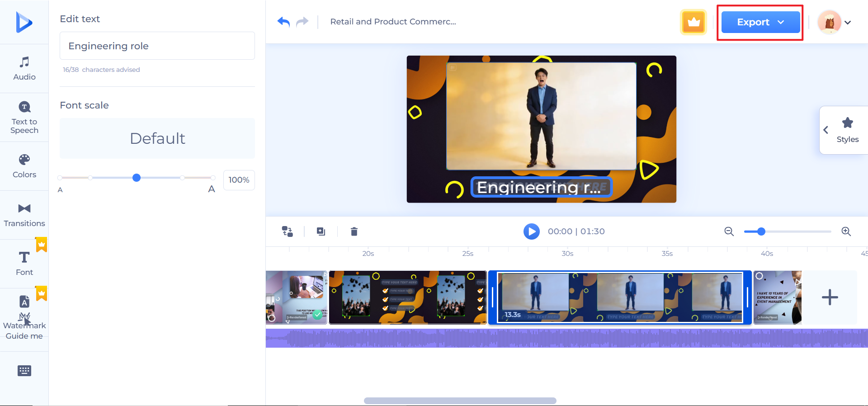Adjust the font scale slider handle
The image size is (868, 406).
point(137,178)
